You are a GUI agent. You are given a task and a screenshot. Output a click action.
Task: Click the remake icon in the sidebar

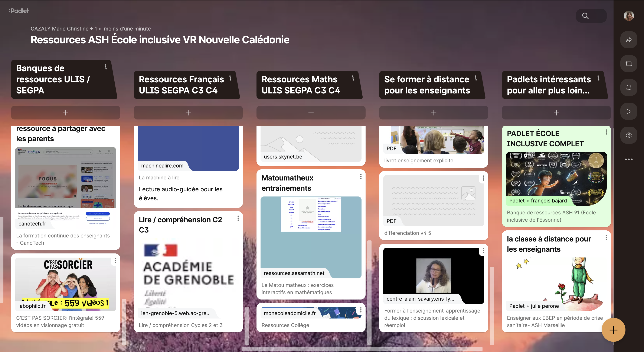point(629,64)
